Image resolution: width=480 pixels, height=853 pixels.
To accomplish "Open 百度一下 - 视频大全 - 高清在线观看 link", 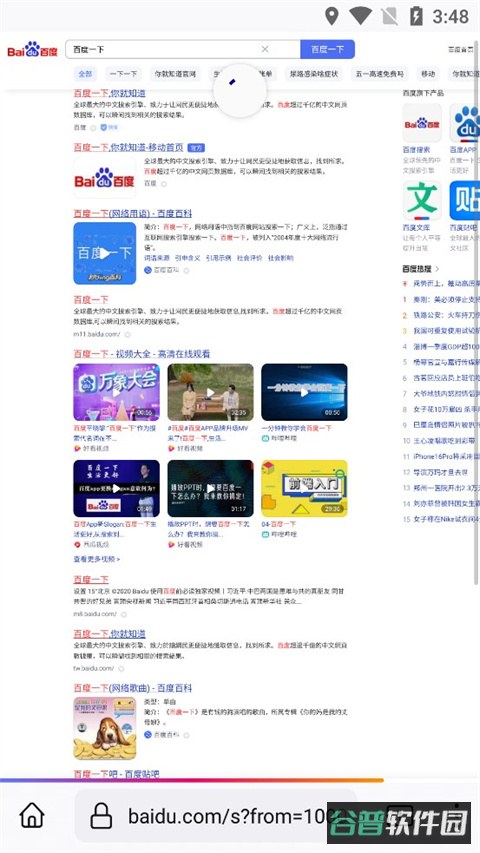I will [141, 354].
